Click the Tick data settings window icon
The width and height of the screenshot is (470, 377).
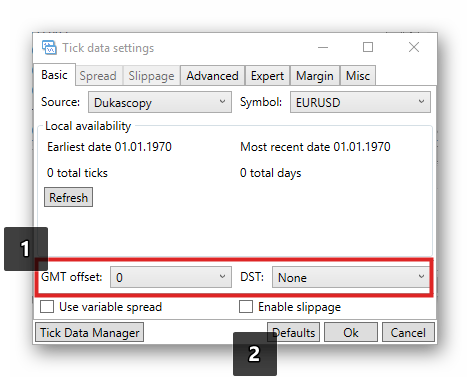click(49, 47)
